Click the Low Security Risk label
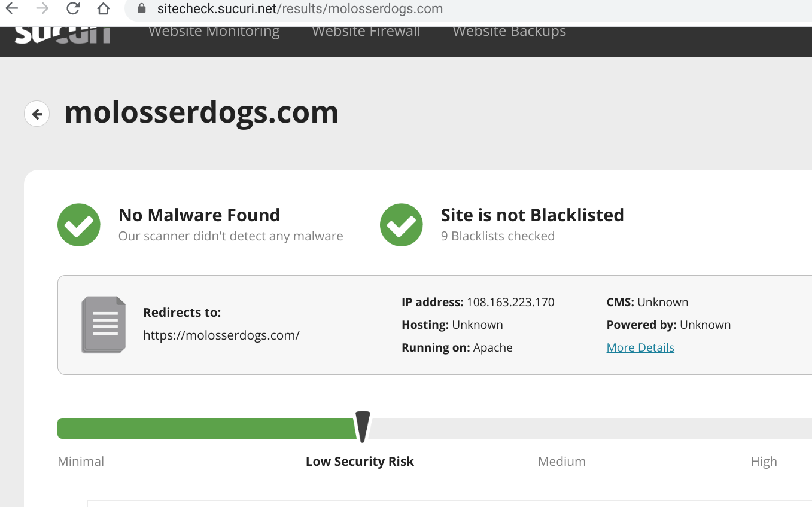Screen dimensions: 812x507 click(360, 462)
